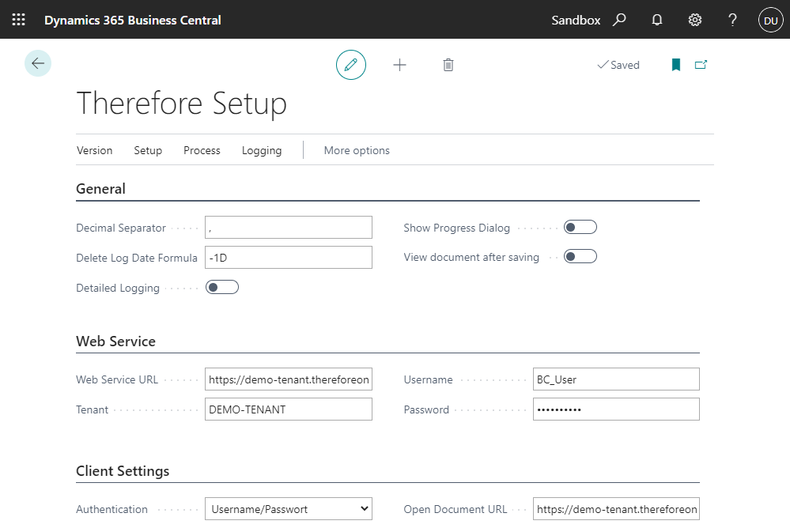
Task: Toggle View document after saving switch
Action: pos(580,256)
